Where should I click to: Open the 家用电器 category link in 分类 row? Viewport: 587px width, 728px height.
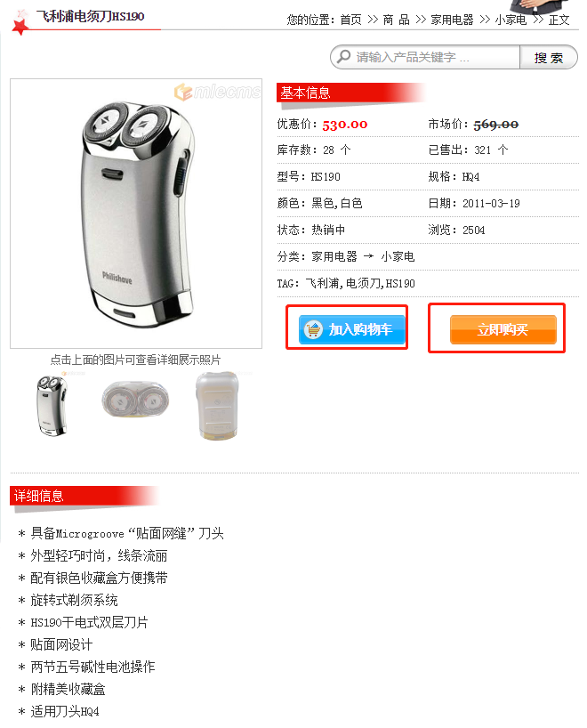(x=334, y=256)
